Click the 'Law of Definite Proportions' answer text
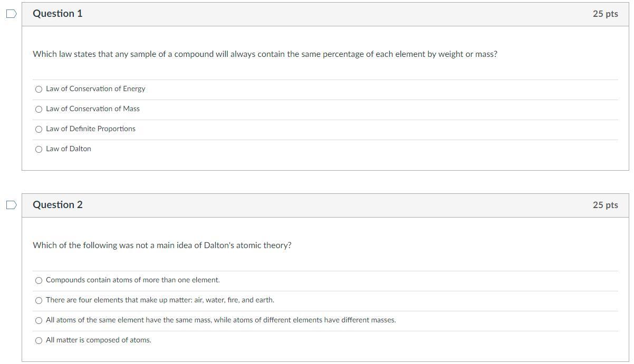This screenshot has height=364, width=634. [x=91, y=129]
